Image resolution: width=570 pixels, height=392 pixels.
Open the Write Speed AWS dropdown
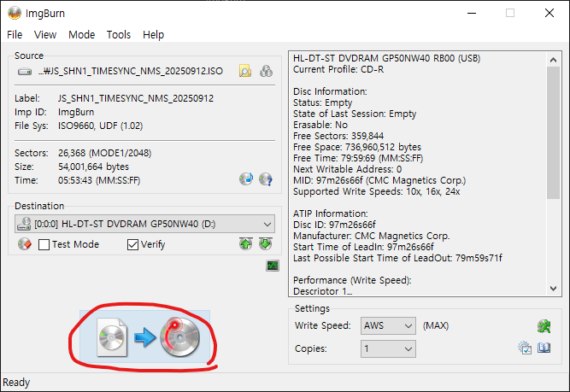click(x=407, y=325)
